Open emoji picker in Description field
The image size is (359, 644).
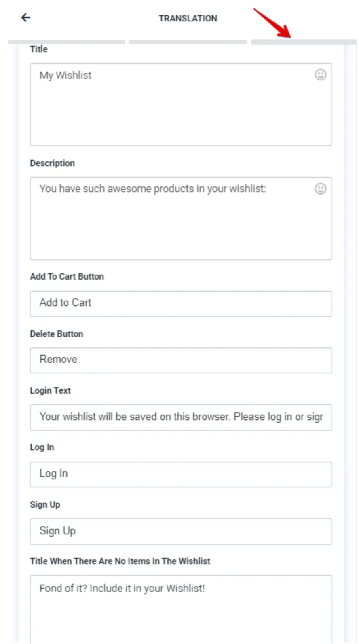pos(321,189)
